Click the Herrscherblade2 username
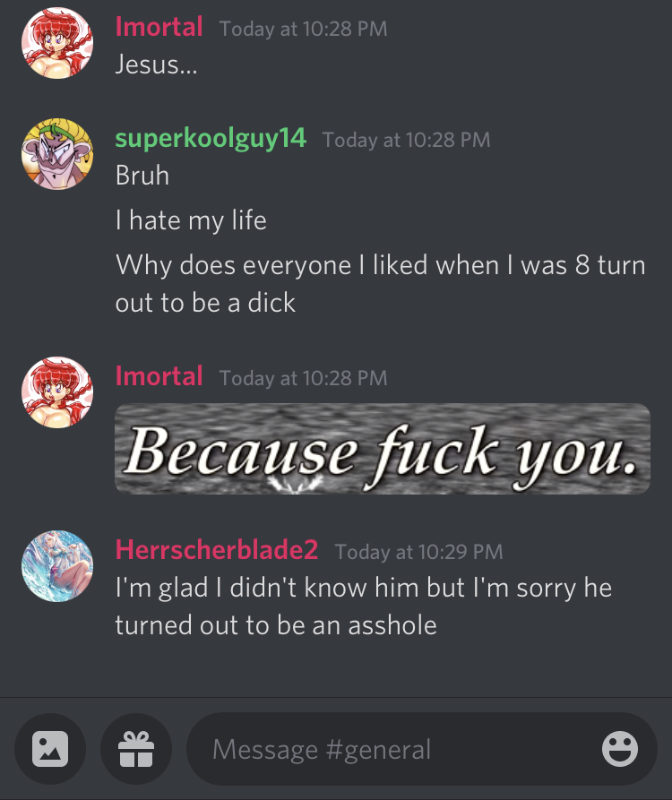672x800 pixels. 217,550
